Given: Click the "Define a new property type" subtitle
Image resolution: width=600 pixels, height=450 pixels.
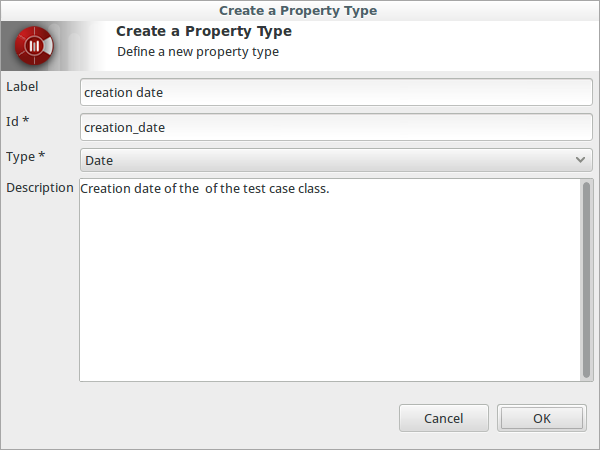Looking at the screenshot, I should click(198, 51).
